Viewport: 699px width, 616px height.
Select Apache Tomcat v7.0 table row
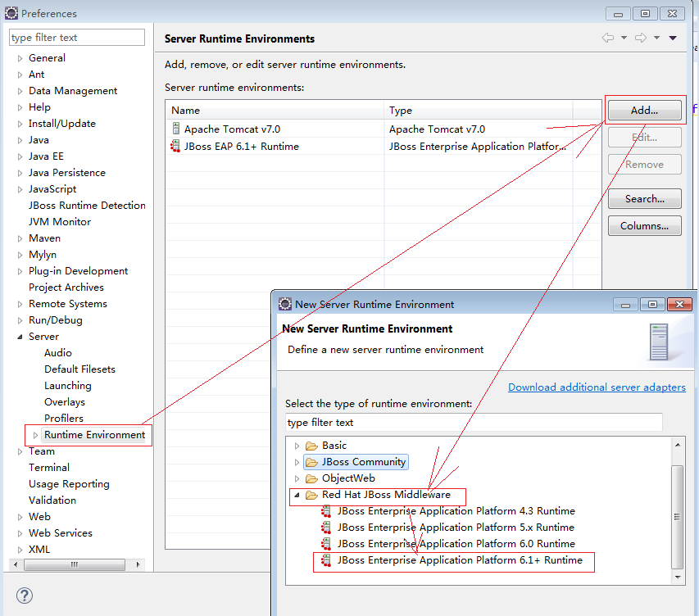pos(384,129)
